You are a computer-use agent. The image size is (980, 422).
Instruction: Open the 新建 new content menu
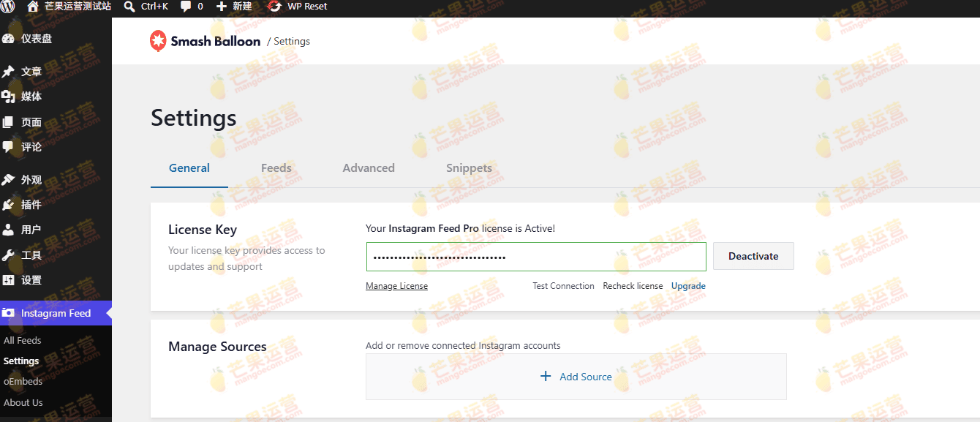[242, 7]
